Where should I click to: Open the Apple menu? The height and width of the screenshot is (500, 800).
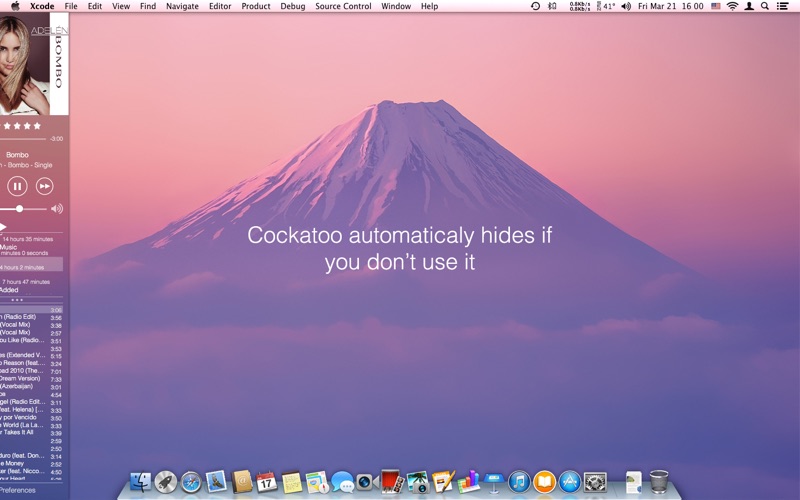pos(15,6)
